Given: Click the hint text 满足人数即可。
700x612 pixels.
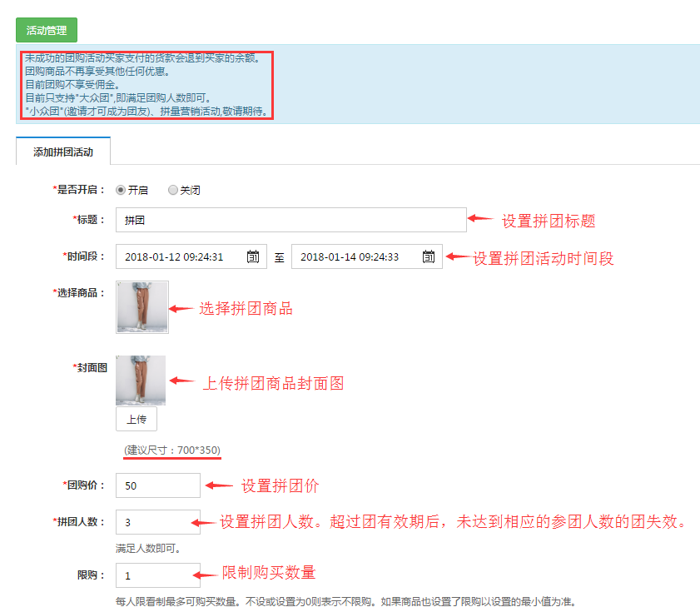Looking at the screenshot, I should (148, 548).
